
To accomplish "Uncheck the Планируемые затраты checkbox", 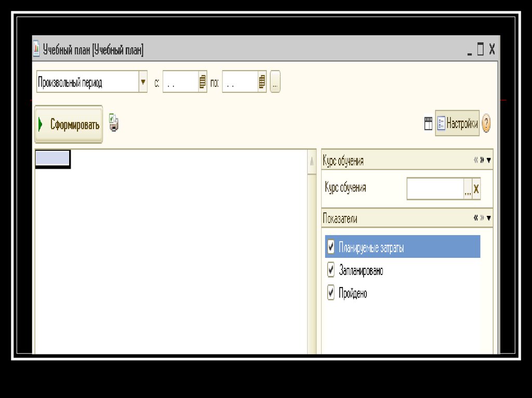I will 331,247.
